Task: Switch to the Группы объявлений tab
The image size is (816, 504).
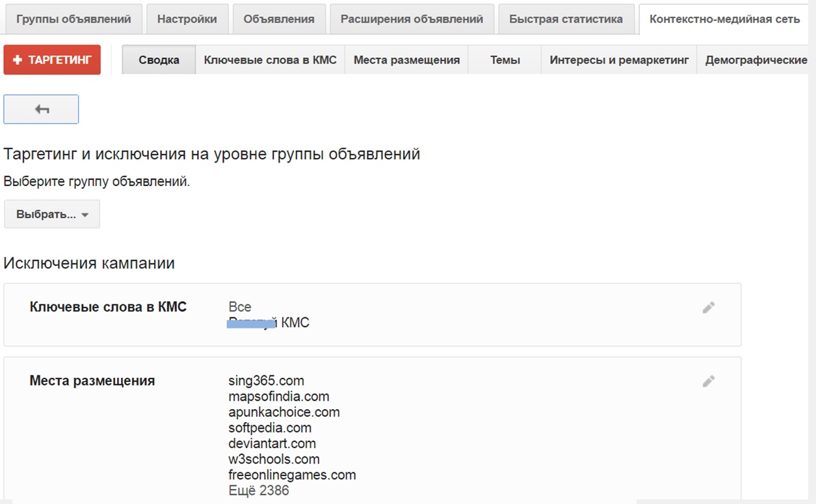Action: pyautogui.click(x=73, y=19)
